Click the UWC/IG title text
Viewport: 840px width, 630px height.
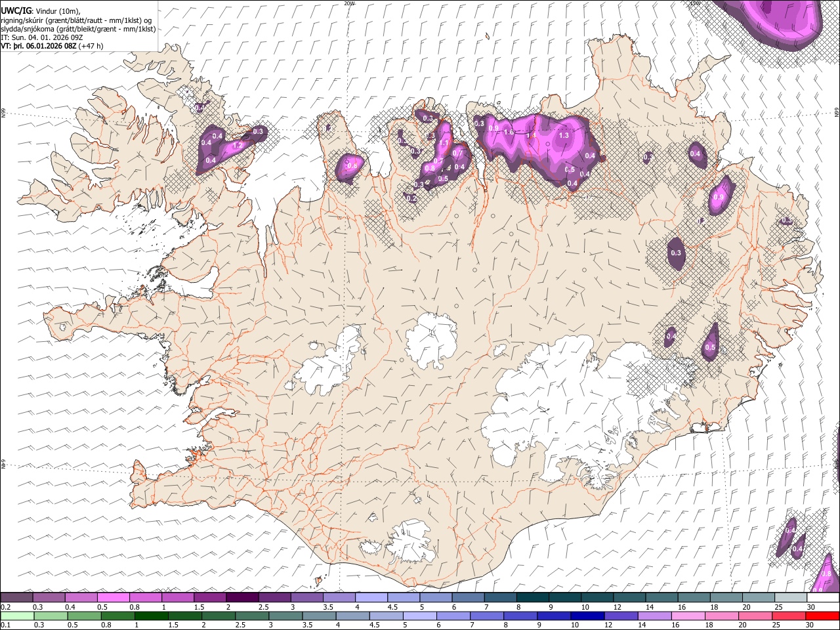pyautogui.click(x=16, y=10)
